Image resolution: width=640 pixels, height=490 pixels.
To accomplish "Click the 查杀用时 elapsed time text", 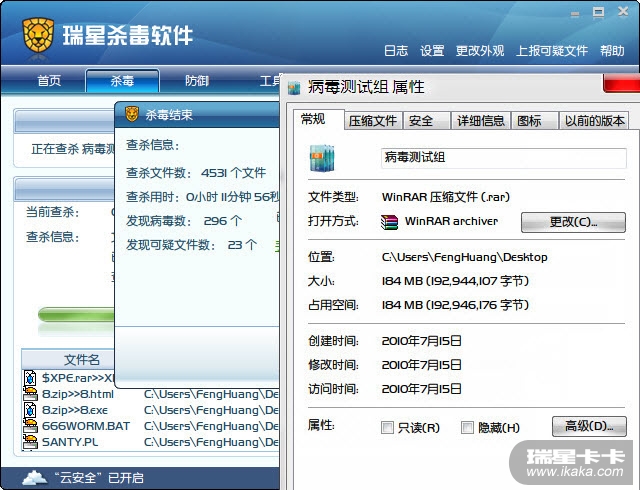I will pyautogui.click(x=202, y=197).
